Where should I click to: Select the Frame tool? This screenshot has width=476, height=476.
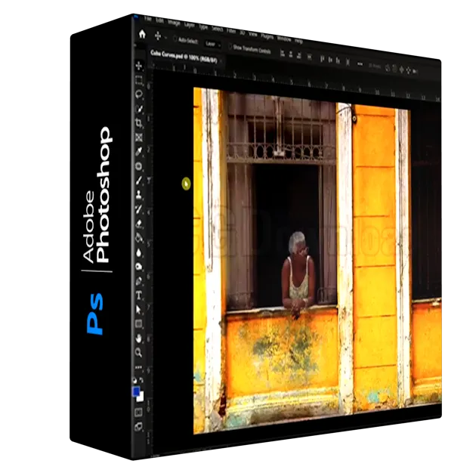[x=139, y=138]
